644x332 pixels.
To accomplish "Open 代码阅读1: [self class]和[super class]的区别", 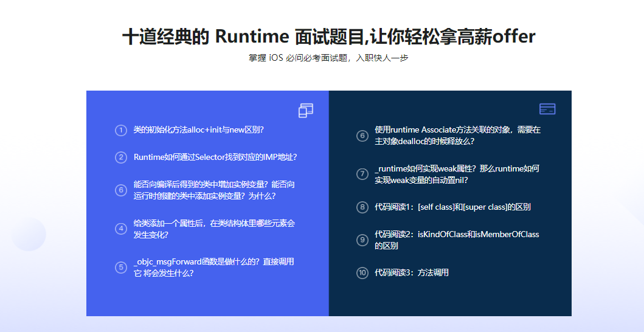I will (452, 207).
